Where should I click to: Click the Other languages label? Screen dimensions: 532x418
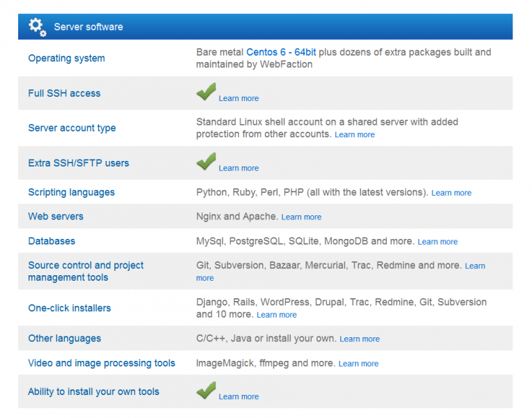click(x=64, y=339)
